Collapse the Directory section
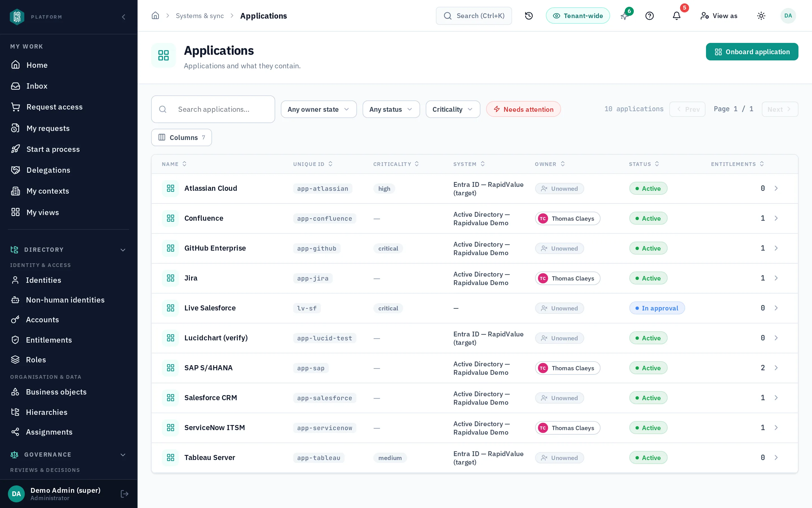 tap(123, 250)
